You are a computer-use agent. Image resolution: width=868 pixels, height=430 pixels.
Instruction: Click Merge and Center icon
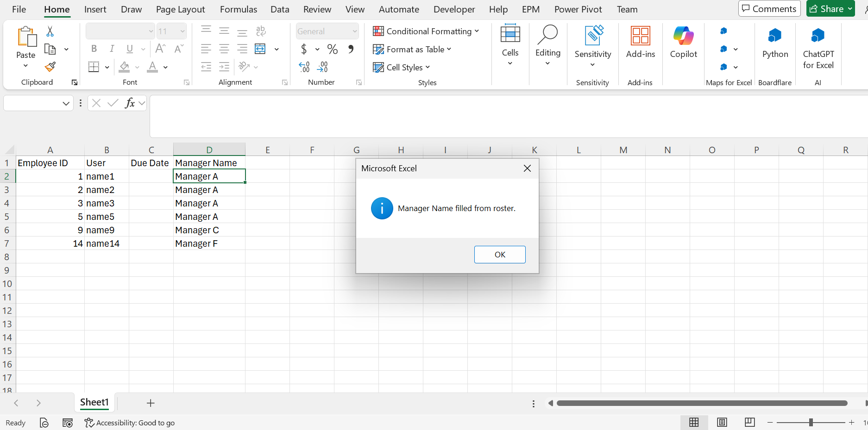pyautogui.click(x=260, y=49)
